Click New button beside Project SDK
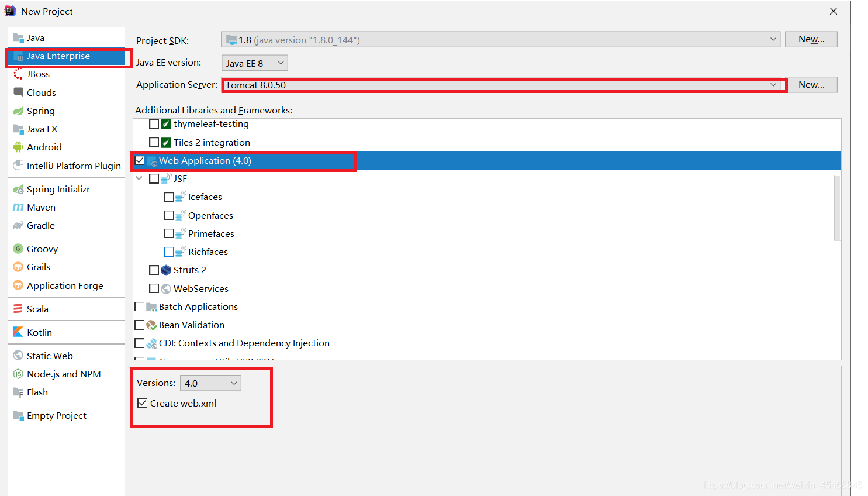This screenshot has height=496, width=868. [811, 39]
